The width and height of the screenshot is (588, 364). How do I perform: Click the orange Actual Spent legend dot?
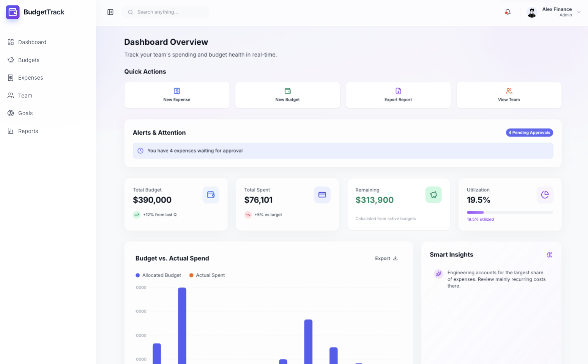click(191, 275)
